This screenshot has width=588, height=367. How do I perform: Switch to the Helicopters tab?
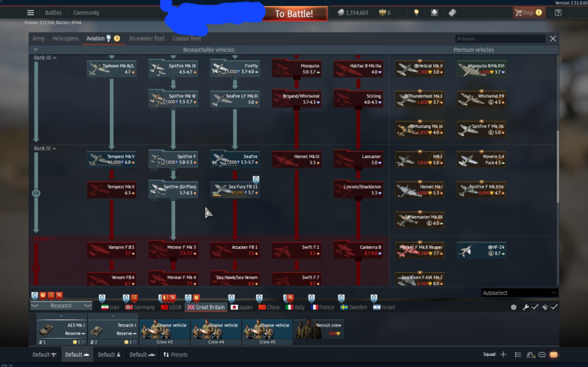point(65,39)
